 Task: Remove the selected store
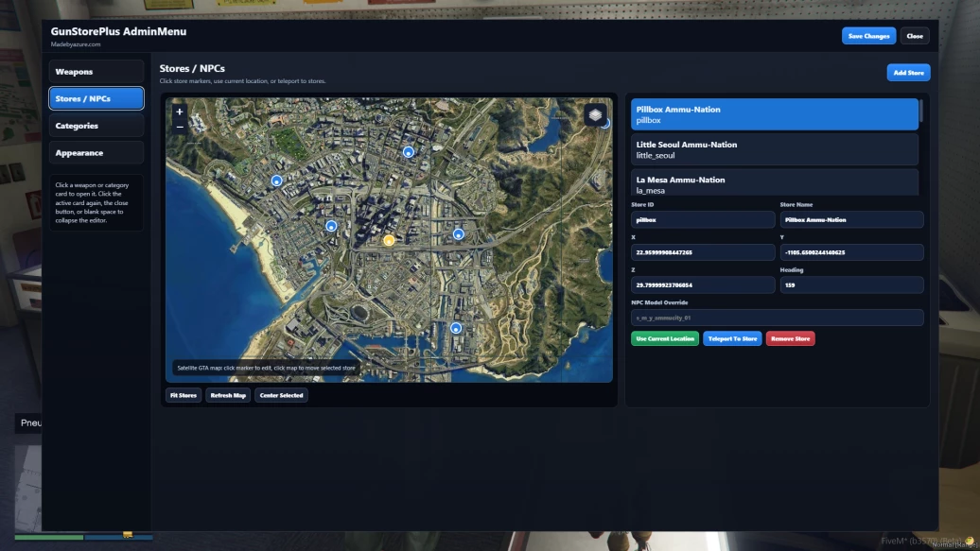coord(790,338)
